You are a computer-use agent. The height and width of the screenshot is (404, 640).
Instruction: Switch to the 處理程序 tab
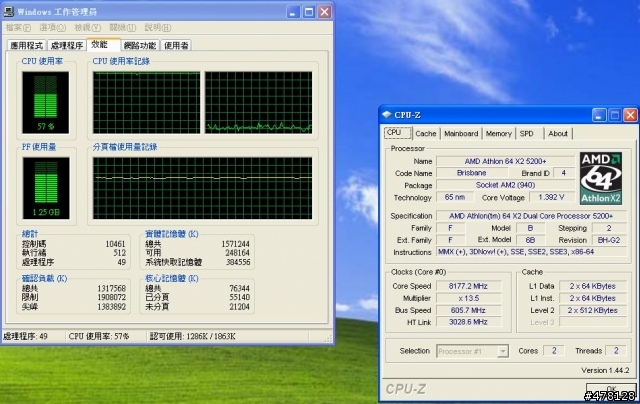(x=67, y=45)
